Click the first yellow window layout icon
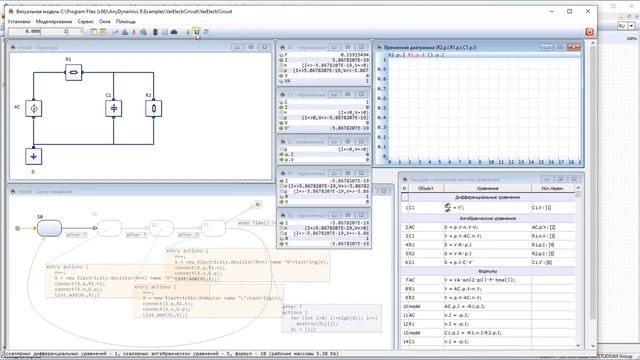 coord(93,32)
